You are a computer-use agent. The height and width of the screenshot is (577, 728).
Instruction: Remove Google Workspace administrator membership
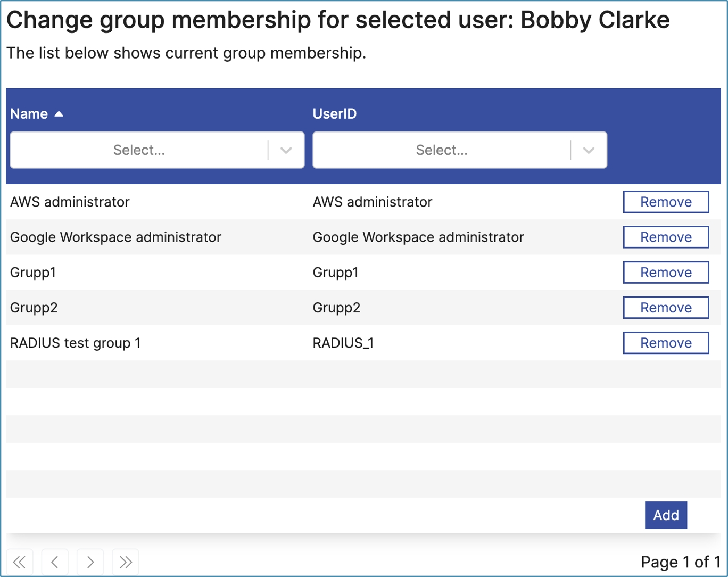point(666,237)
